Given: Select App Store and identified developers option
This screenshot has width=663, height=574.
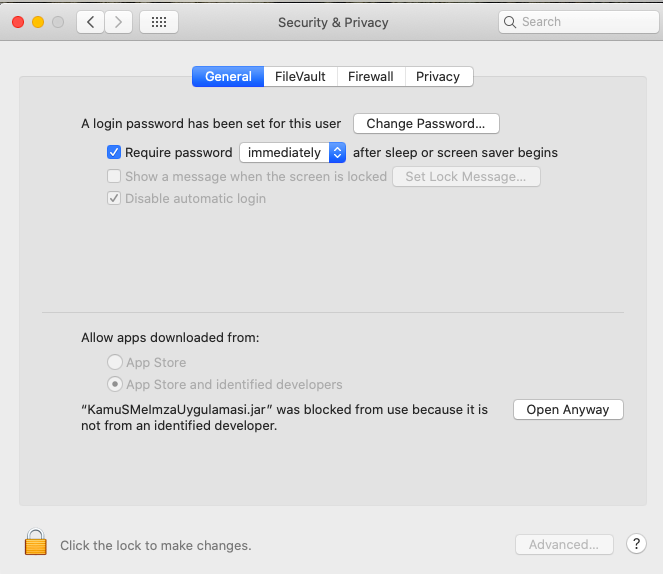Looking at the screenshot, I should [115, 384].
